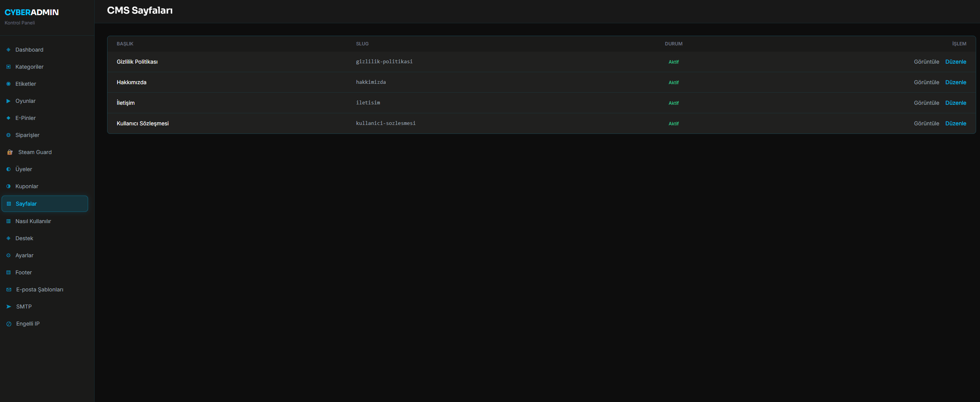Click the Siparişler sidebar icon

9,135
